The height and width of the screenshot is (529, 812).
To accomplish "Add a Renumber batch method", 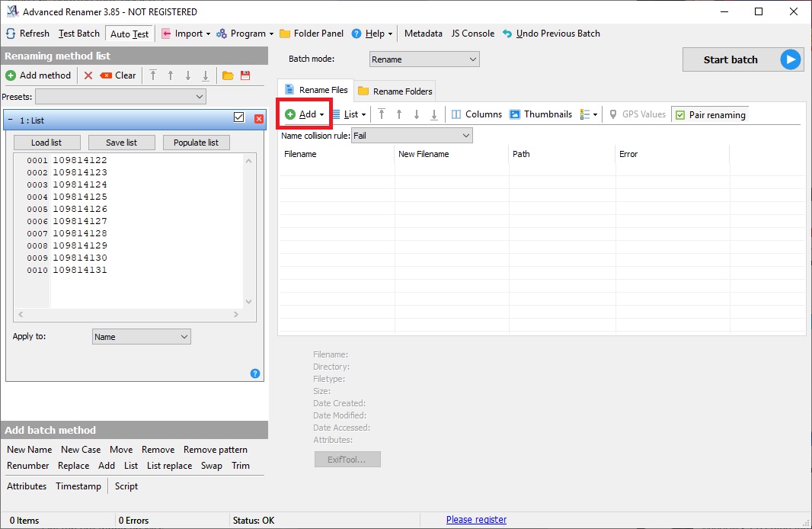I will pyautogui.click(x=28, y=466).
